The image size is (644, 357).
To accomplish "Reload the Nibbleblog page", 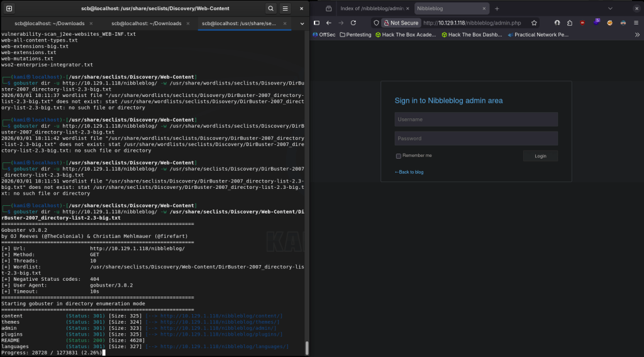I will (x=353, y=23).
